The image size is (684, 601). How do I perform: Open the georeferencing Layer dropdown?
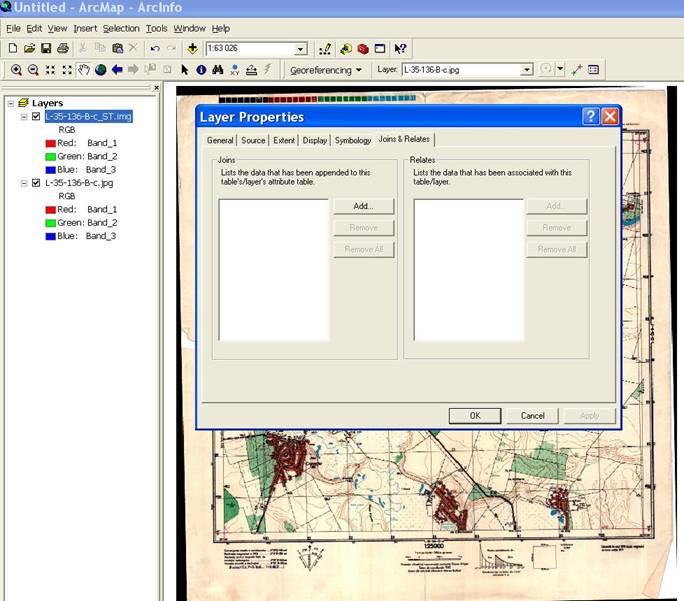tap(526, 70)
